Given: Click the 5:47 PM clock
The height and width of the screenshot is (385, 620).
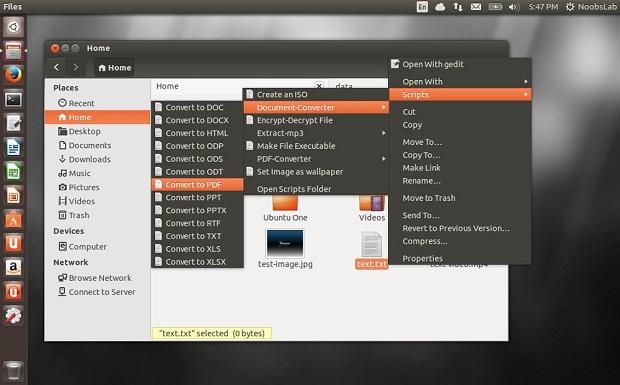Looking at the screenshot, I should tap(543, 7).
